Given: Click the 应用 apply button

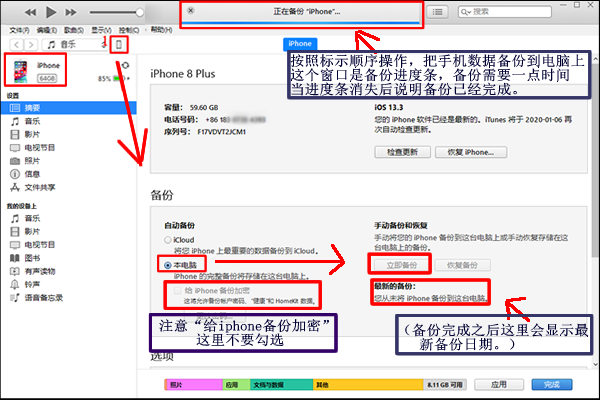Looking at the screenshot, I should point(499,384).
